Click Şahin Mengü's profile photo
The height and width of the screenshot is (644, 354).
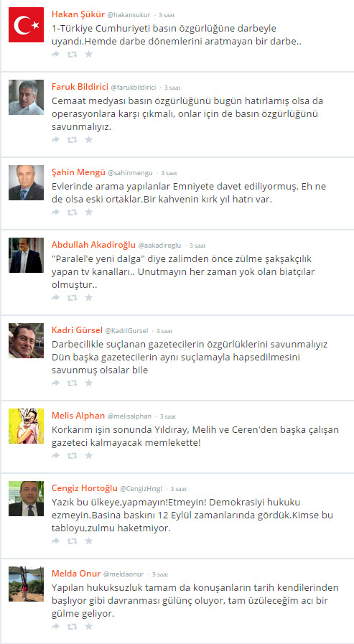pos(26,183)
